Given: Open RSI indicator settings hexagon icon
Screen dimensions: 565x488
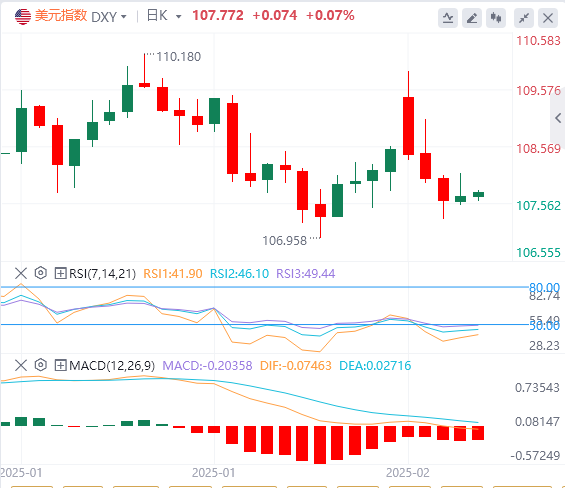Looking at the screenshot, I should coord(41,273).
